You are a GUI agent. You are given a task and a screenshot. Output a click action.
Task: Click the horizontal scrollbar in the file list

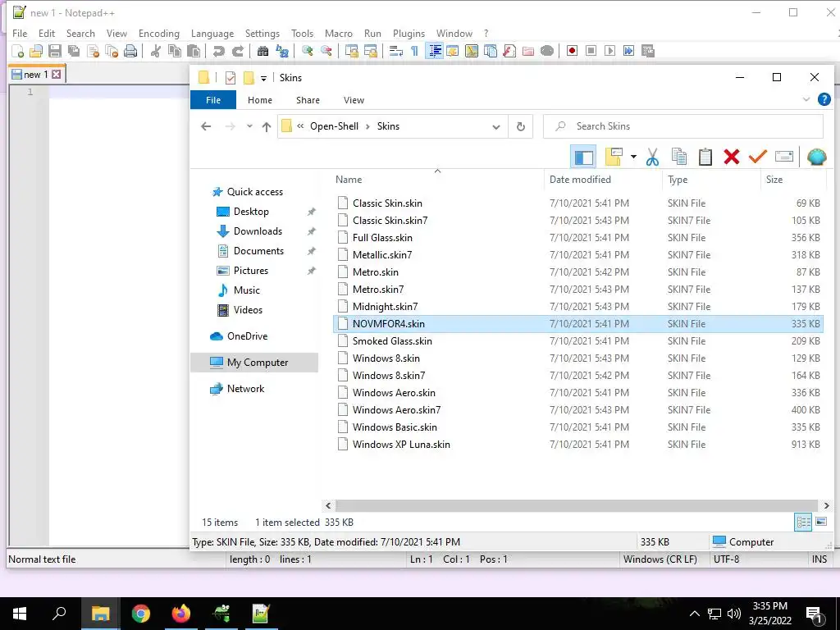(x=577, y=505)
